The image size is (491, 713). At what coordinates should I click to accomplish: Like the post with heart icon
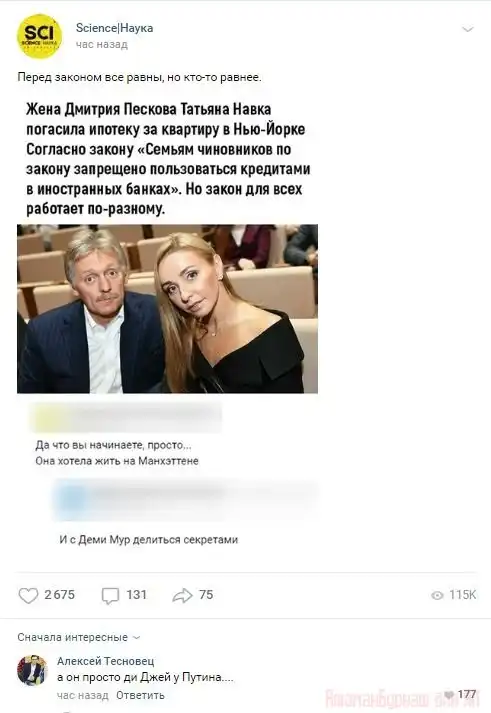pyautogui.click(x=28, y=595)
